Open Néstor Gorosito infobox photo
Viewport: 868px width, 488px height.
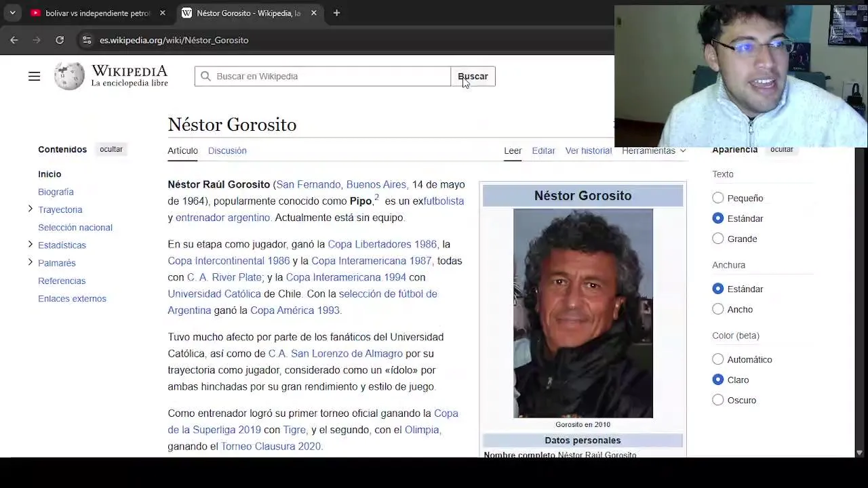click(x=583, y=313)
